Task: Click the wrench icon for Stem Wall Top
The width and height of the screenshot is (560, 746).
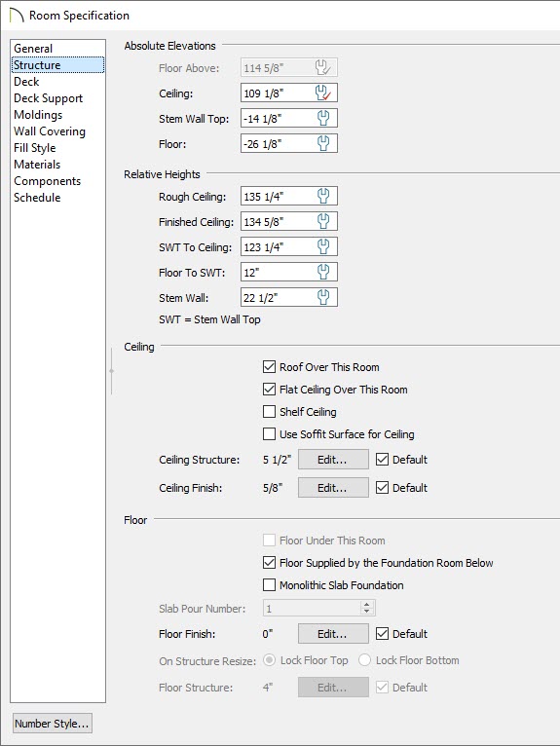Action: (323, 118)
